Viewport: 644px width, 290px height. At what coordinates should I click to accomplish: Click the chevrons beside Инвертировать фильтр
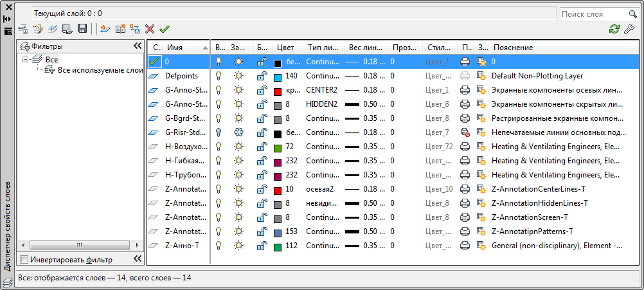pos(138,258)
